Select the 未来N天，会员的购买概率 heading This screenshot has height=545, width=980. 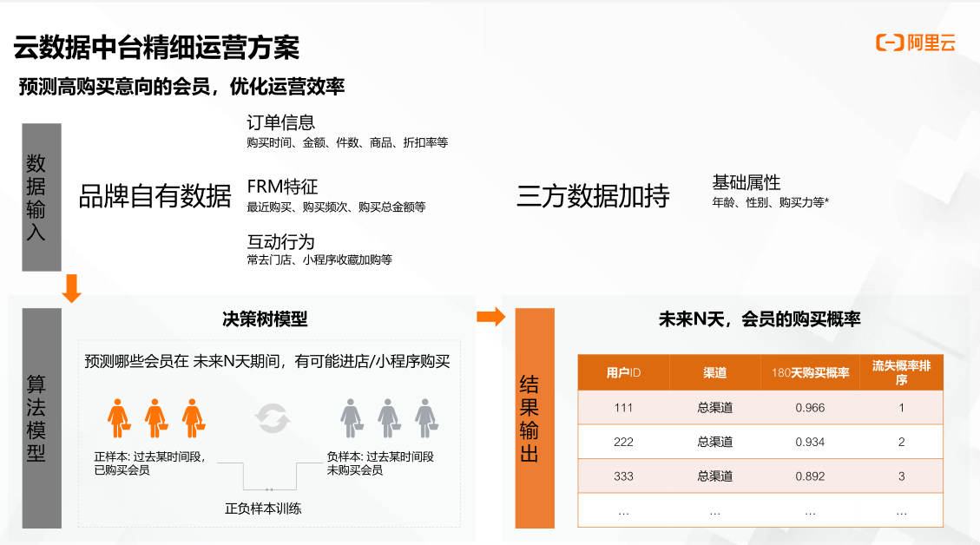tap(760, 318)
